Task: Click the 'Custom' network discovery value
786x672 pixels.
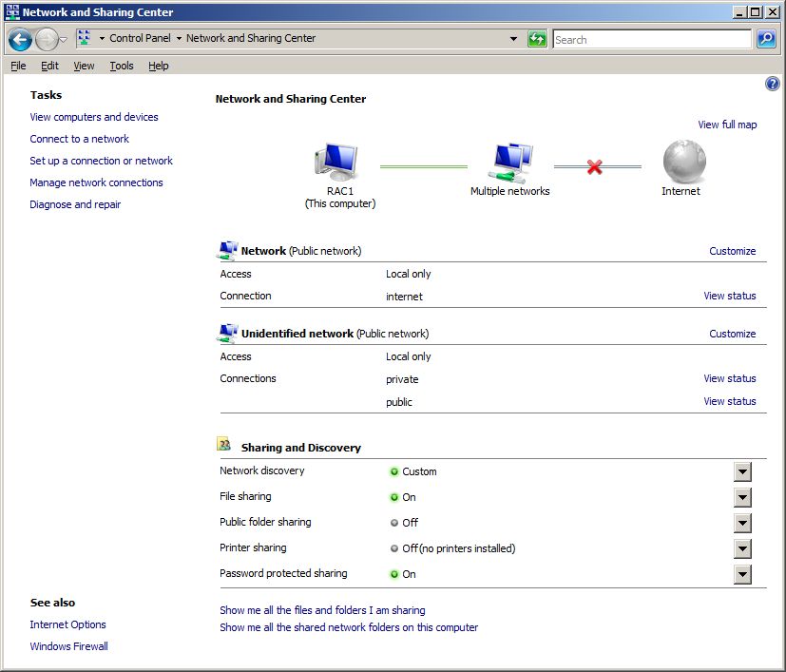Action: coord(419,471)
